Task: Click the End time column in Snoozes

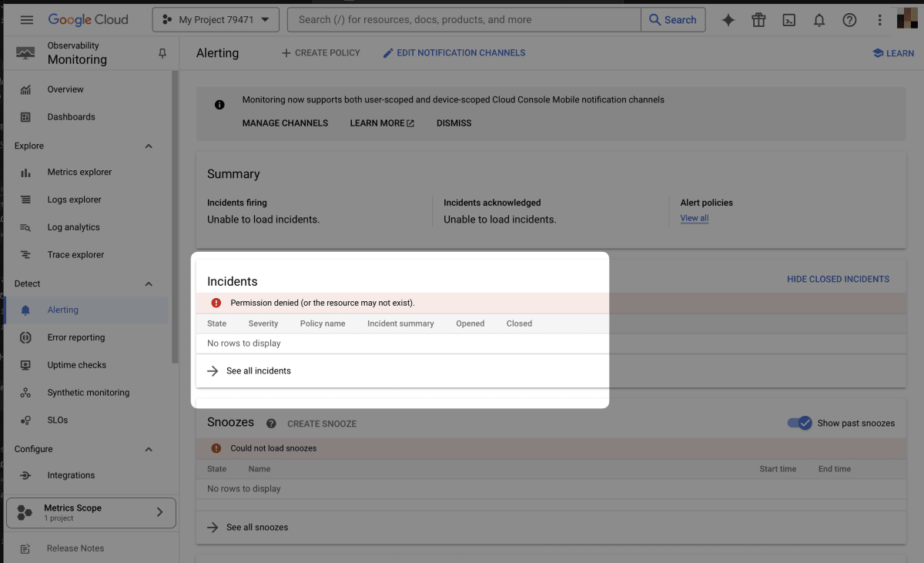Action: pos(835,469)
